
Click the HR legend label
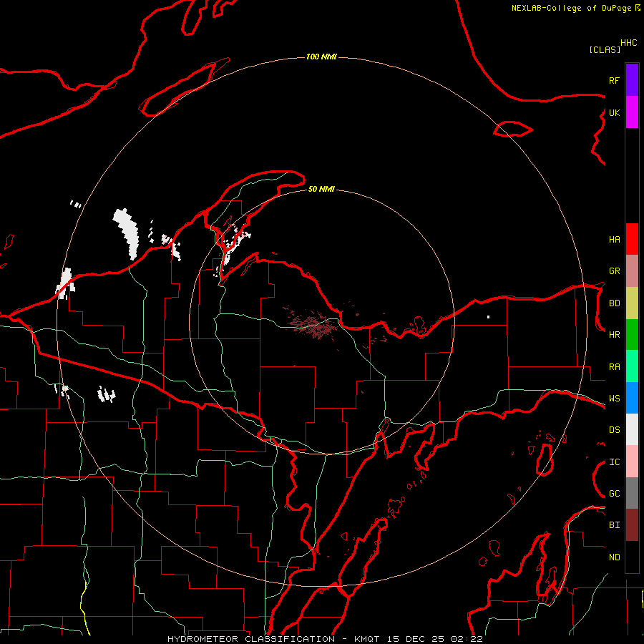pos(615,335)
